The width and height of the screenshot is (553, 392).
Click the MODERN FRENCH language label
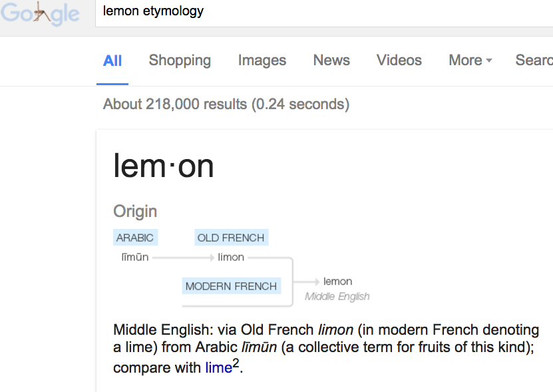(231, 286)
